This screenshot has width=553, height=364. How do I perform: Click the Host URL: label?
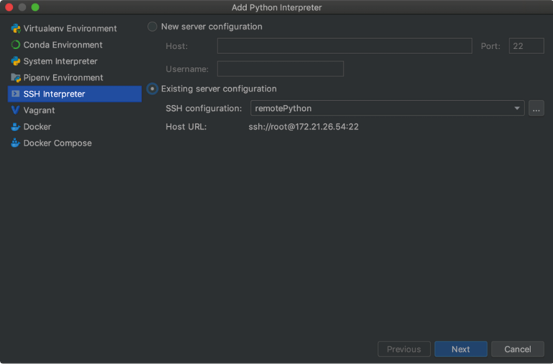[186, 127]
